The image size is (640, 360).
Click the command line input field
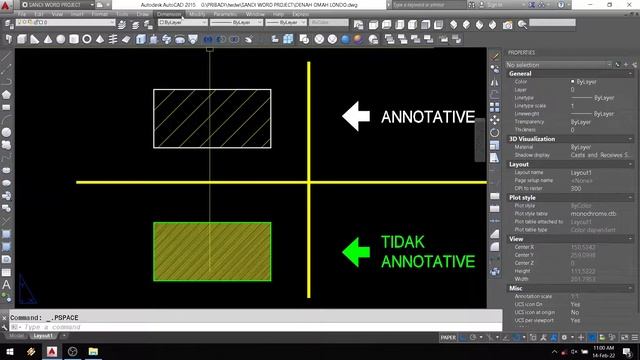click(256, 327)
